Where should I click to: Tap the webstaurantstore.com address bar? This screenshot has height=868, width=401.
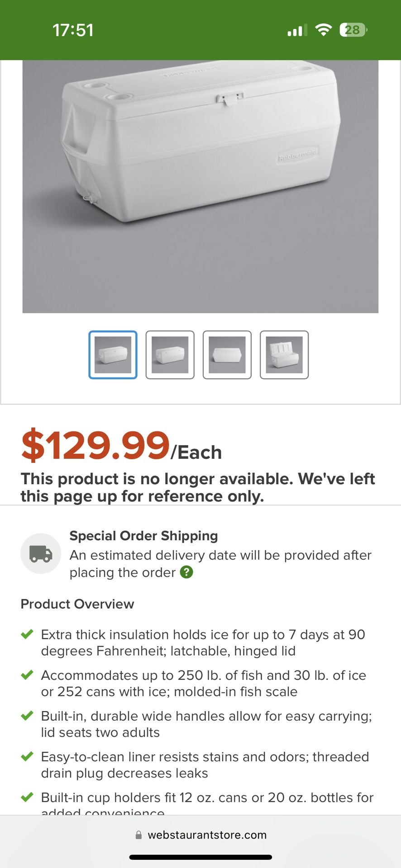207,835
